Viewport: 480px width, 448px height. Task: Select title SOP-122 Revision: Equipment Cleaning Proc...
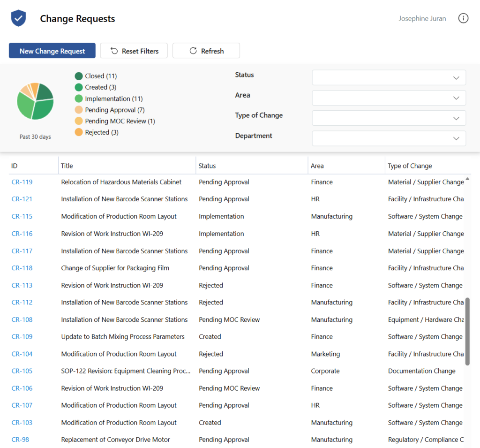(126, 371)
